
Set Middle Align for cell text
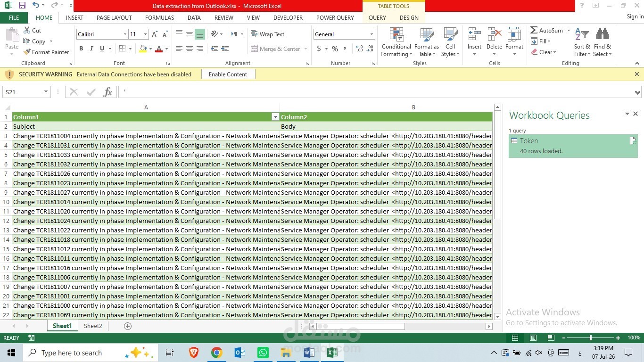coord(190,34)
